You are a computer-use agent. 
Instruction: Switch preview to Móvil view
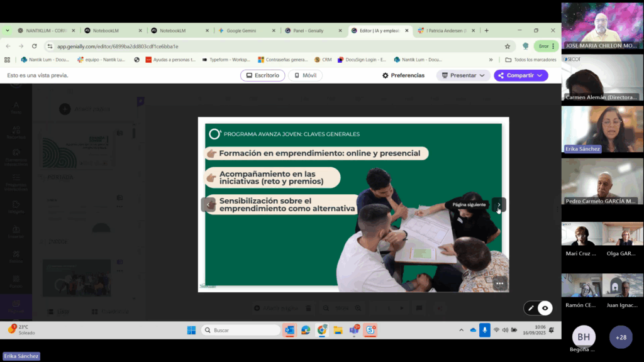pos(305,75)
